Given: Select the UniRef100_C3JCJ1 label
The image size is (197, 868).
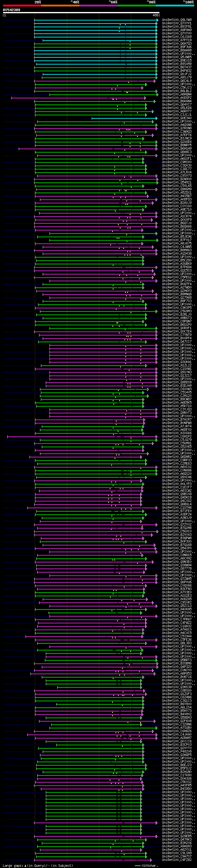Looking at the screenshot, I should tap(177, 115).
